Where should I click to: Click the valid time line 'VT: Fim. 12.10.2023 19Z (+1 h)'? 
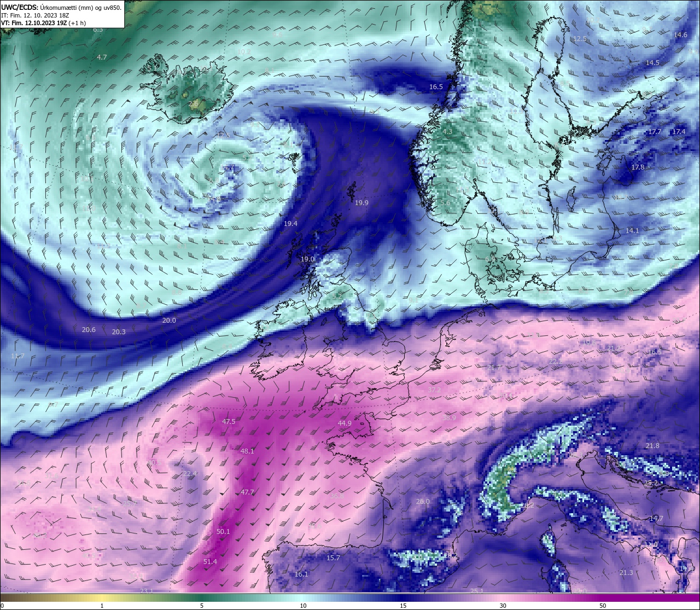coord(43,23)
